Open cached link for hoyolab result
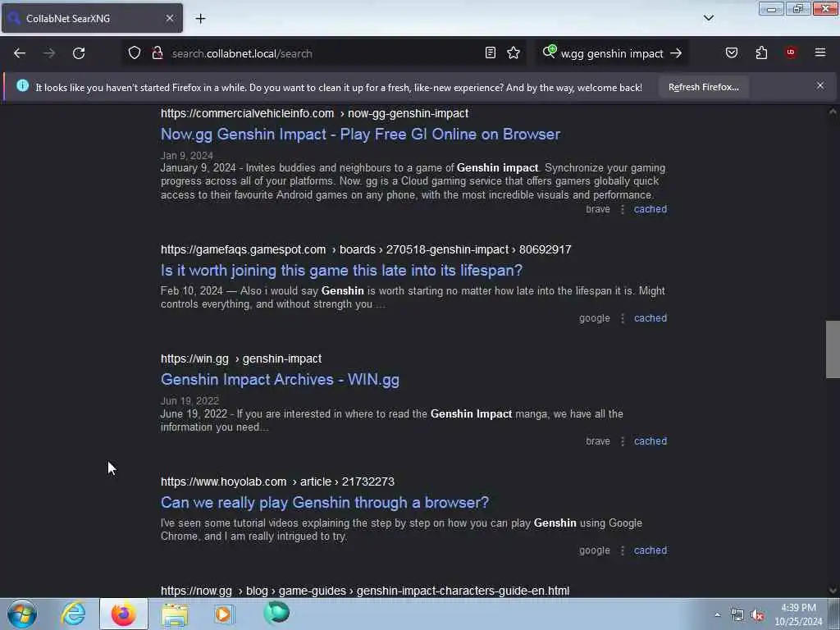The image size is (840, 630). 651,550
